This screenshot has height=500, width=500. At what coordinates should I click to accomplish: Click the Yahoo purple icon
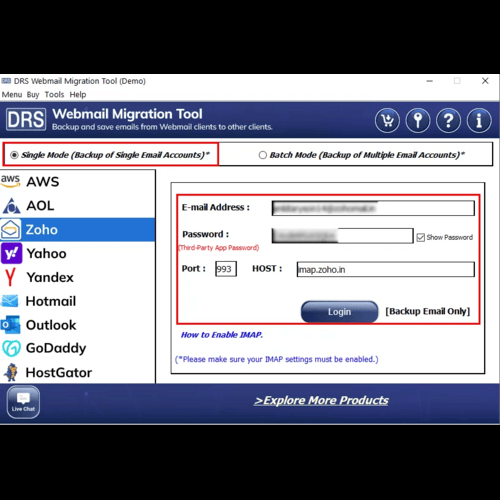(12, 253)
